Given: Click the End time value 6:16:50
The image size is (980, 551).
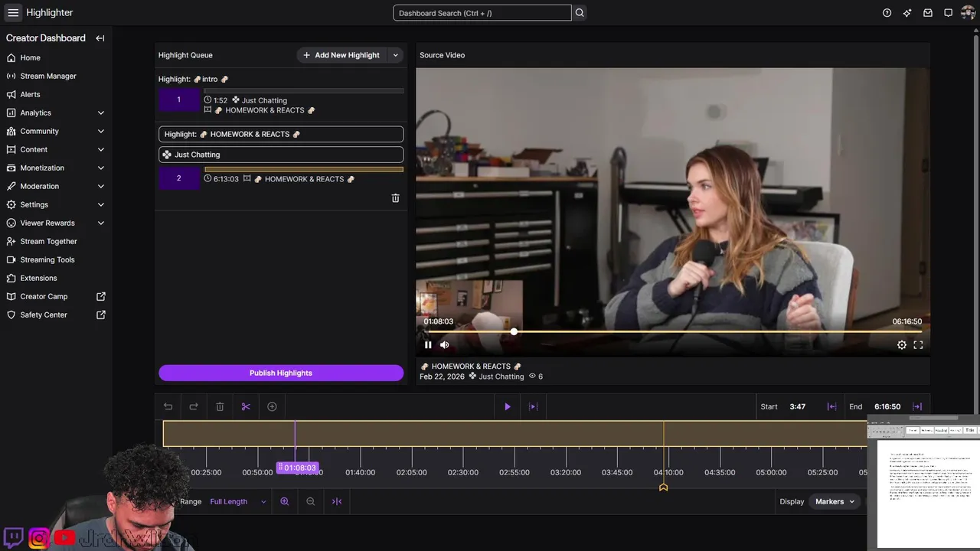Looking at the screenshot, I should (x=887, y=406).
